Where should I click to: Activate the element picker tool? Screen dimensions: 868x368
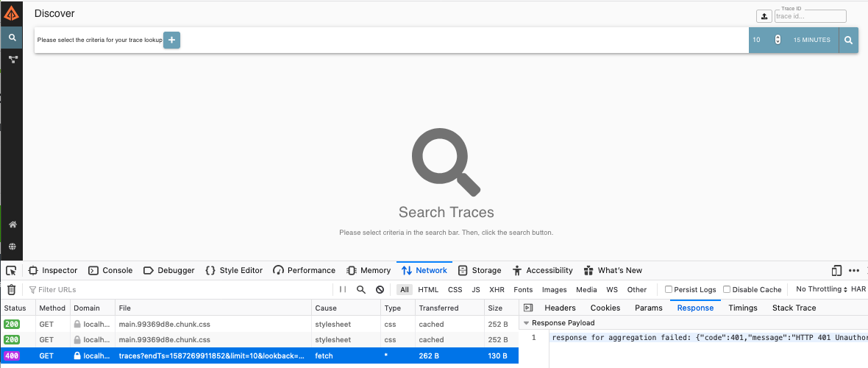pyautogui.click(x=11, y=270)
